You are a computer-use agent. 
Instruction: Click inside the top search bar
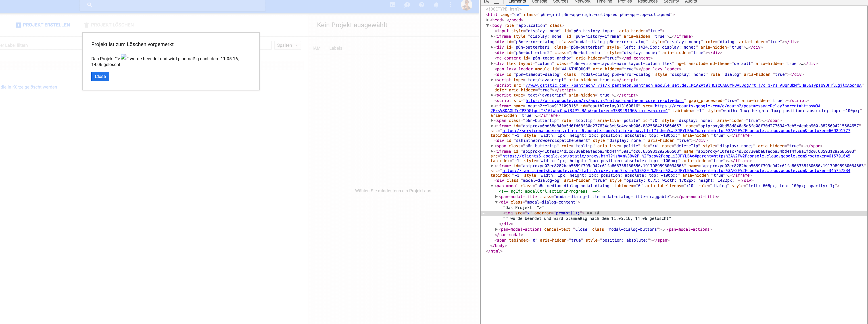[172, 5]
